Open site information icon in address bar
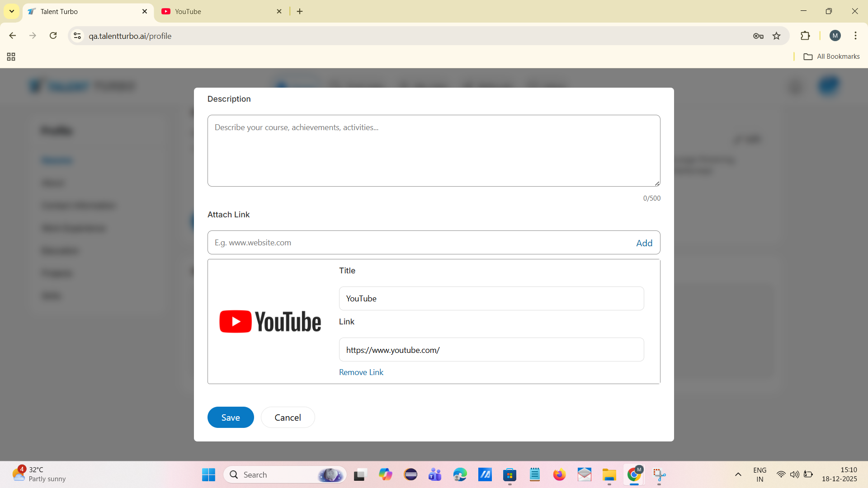Screen dimensions: 868x488 (x=77, y=36)
